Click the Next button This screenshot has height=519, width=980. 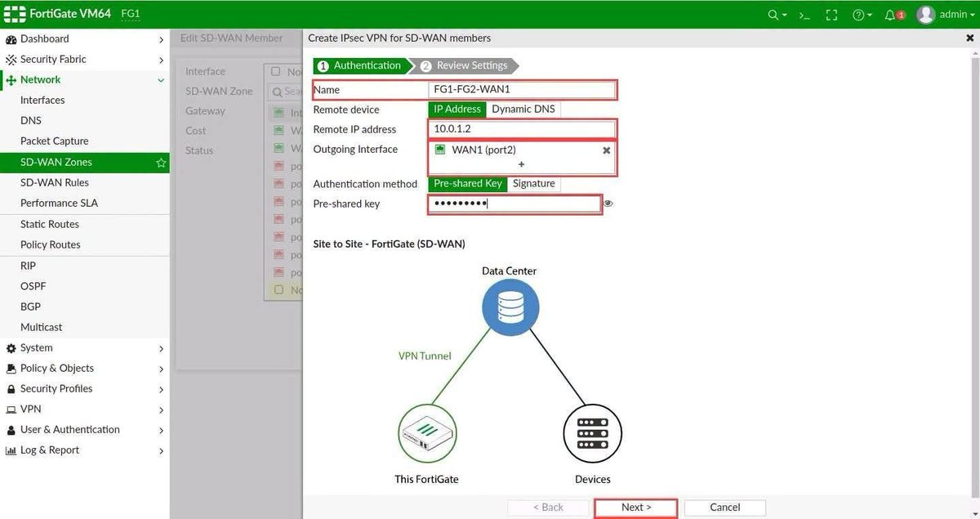coord(636,508)
